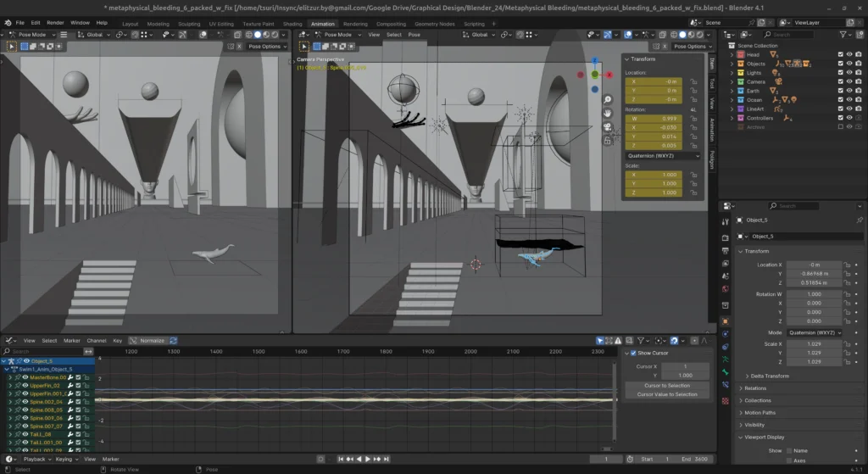Click the pan view hand gizmo

coord(607,113)
